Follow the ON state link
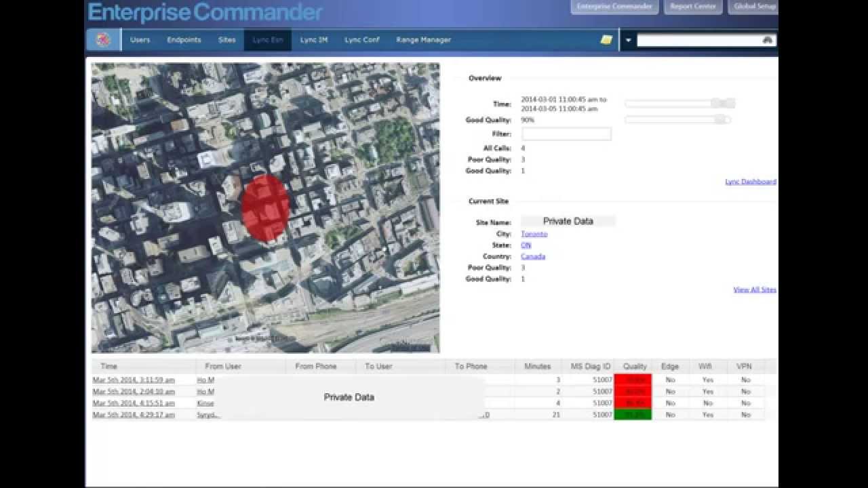 coord(526,245)
